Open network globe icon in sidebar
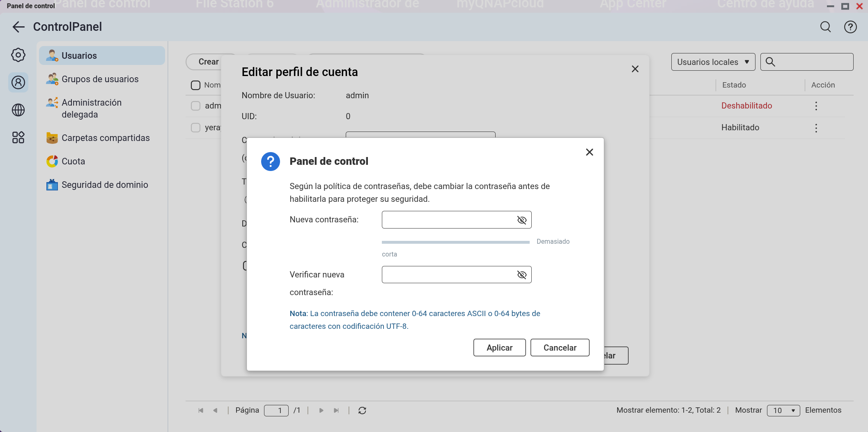 click(x=18, y=110)
